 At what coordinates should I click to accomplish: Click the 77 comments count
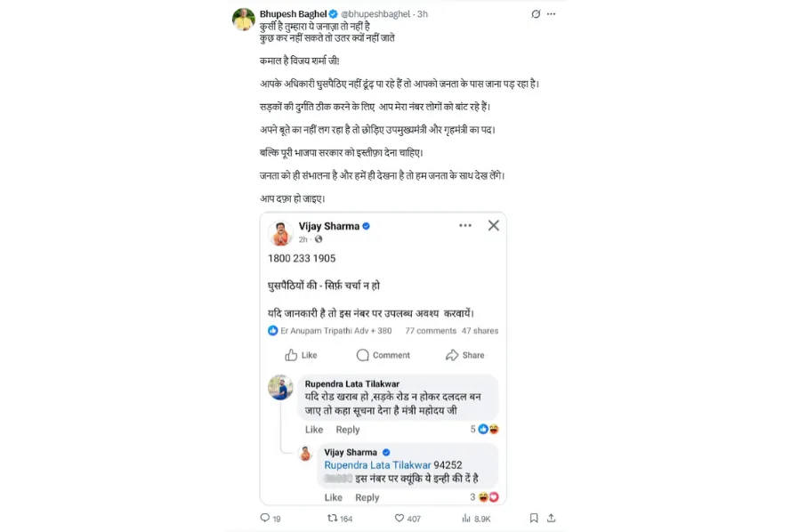[431, 331]
